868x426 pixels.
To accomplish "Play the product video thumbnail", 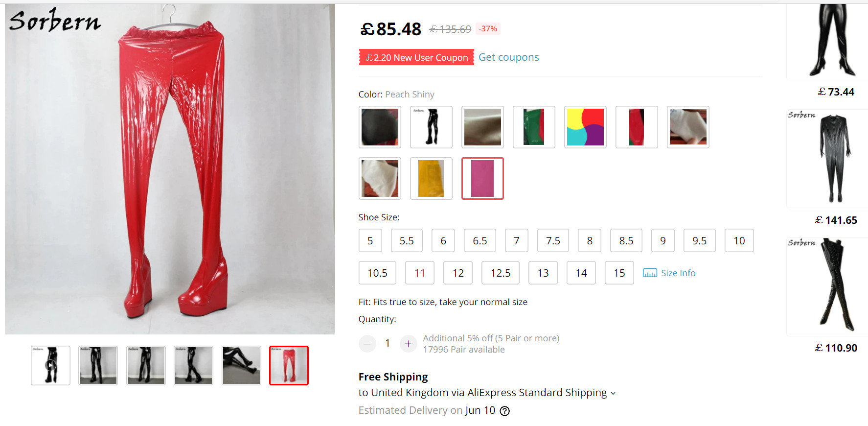I will click(50, 365).
